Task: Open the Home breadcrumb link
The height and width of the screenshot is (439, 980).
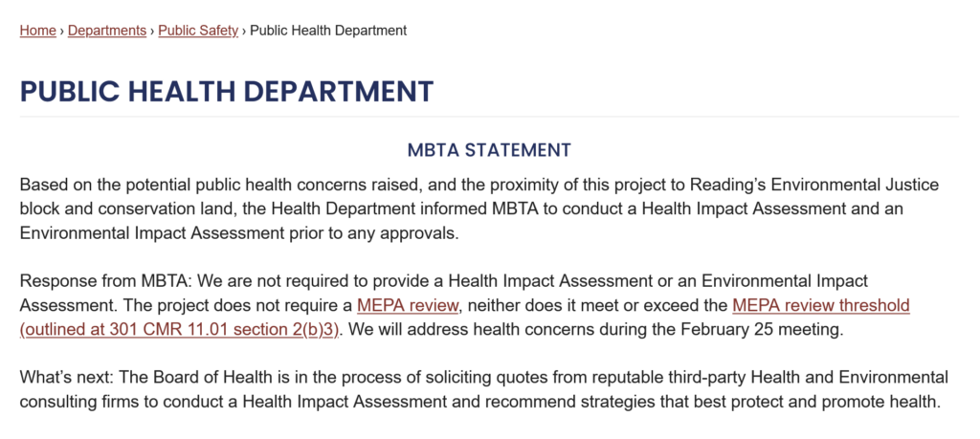Action: 37,30
